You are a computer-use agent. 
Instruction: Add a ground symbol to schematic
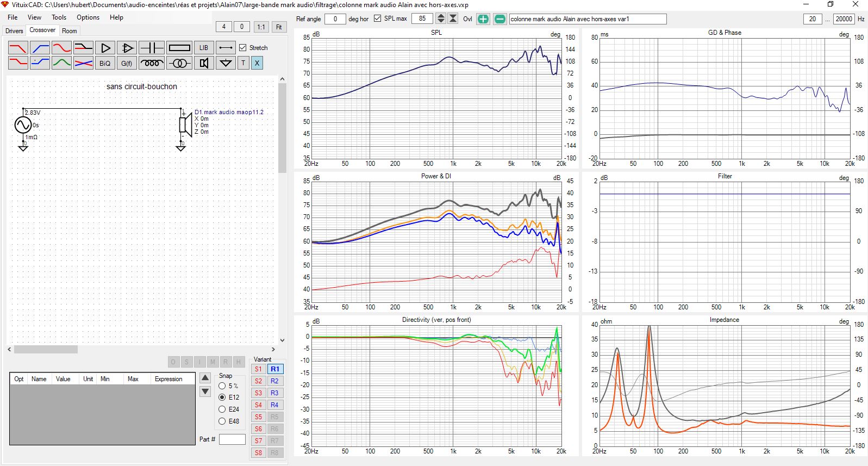(x=225, y=63)
